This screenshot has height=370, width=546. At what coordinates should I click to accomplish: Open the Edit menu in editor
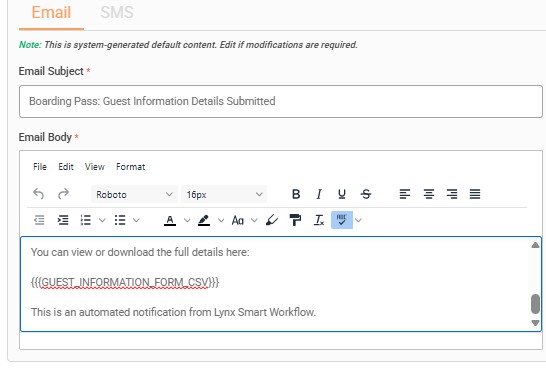click(66, 167)
